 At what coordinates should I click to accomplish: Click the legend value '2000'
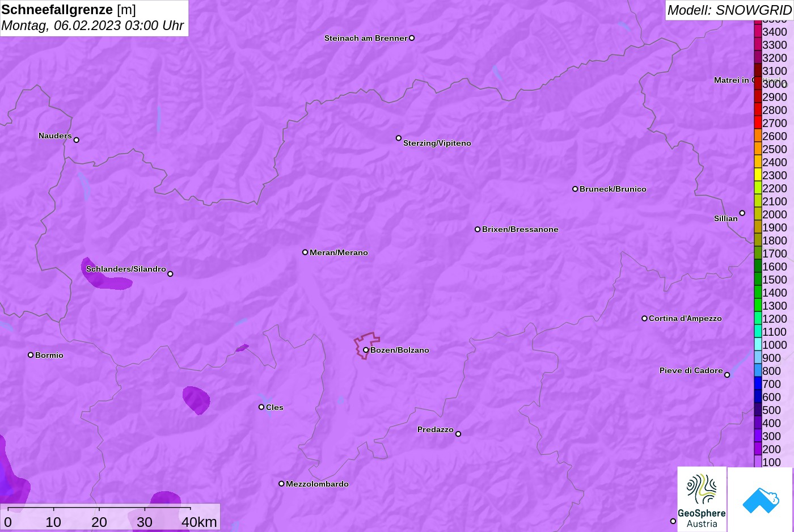click(775, 214)
